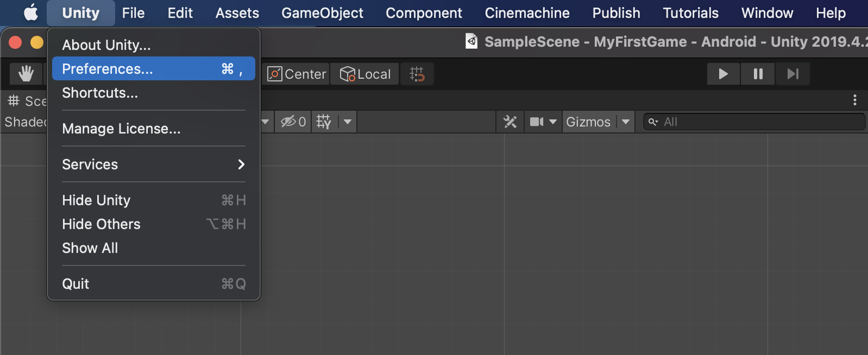Click the Scene tab
This screenshot has width=868, height=355.
[26, 100]
